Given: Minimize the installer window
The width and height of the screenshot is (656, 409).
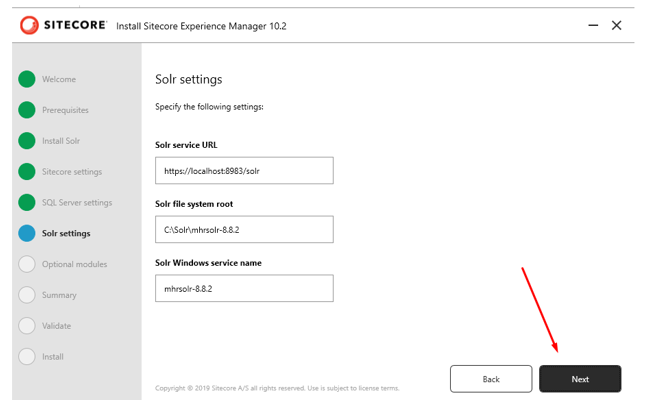Looking at the screenshot, I should [x=593, y=26].
